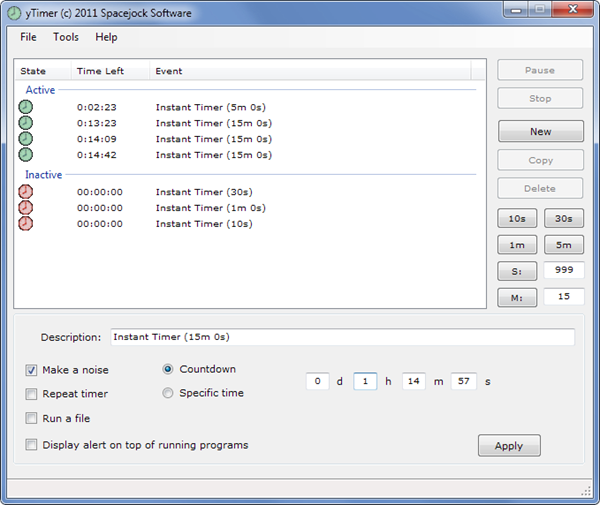Click red clock icon for 10s timer
This screenshot has width=600, height=505.
pyautogui.click(x=26, y=223)
